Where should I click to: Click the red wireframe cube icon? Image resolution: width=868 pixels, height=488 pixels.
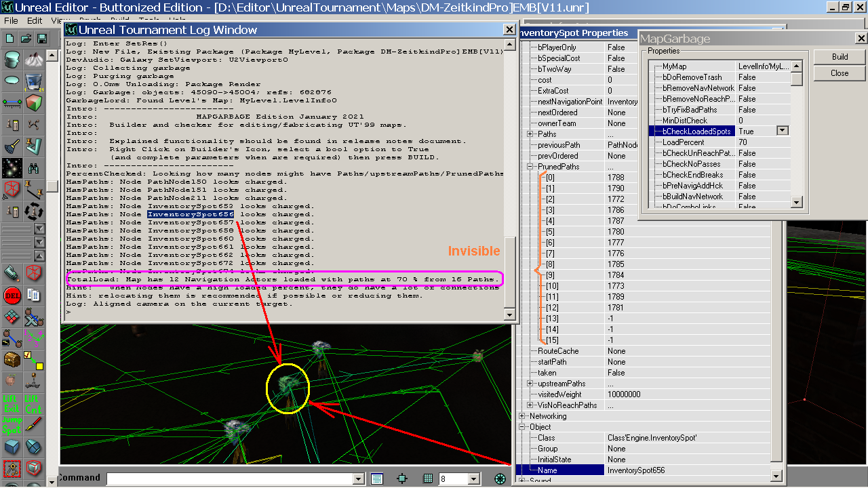pyautogui.click(x=12, y=189)
